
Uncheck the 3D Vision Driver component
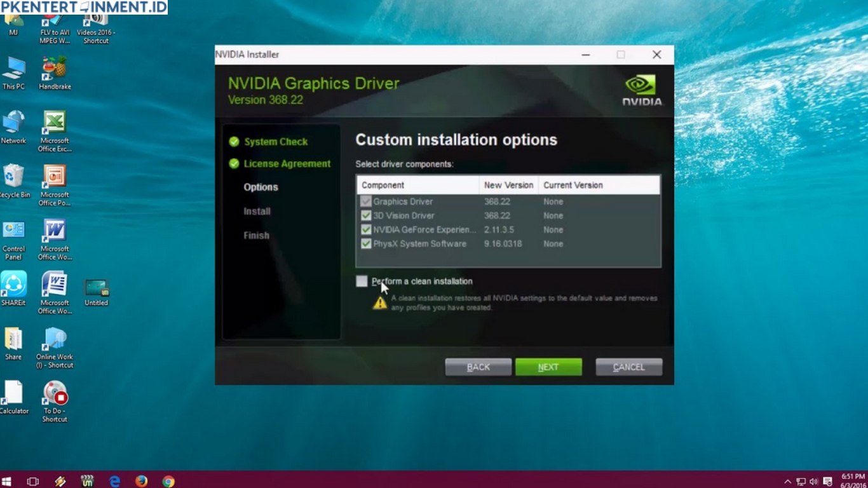click(x=366, y=215)
